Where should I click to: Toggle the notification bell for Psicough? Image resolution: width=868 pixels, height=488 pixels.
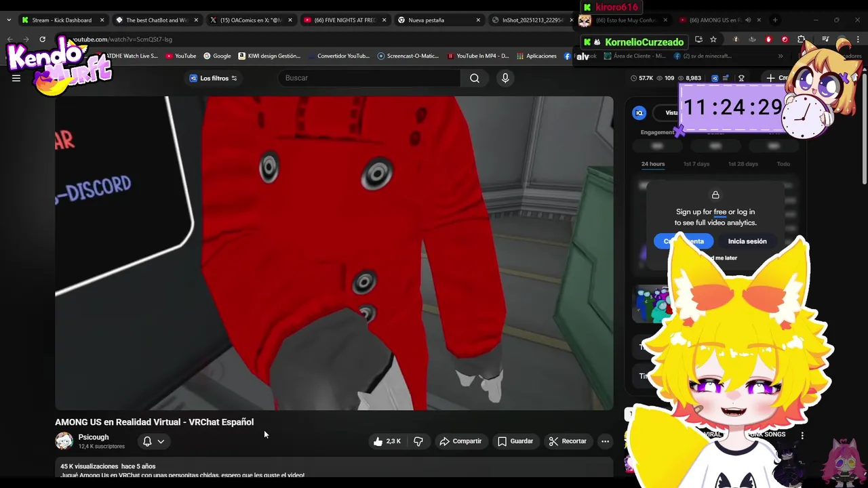point(147,441)
